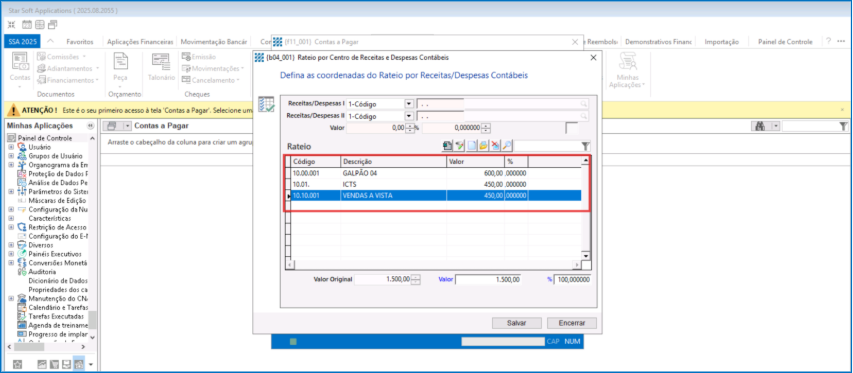Click the chart icon at the sidebar bottom

coord(42,364)
